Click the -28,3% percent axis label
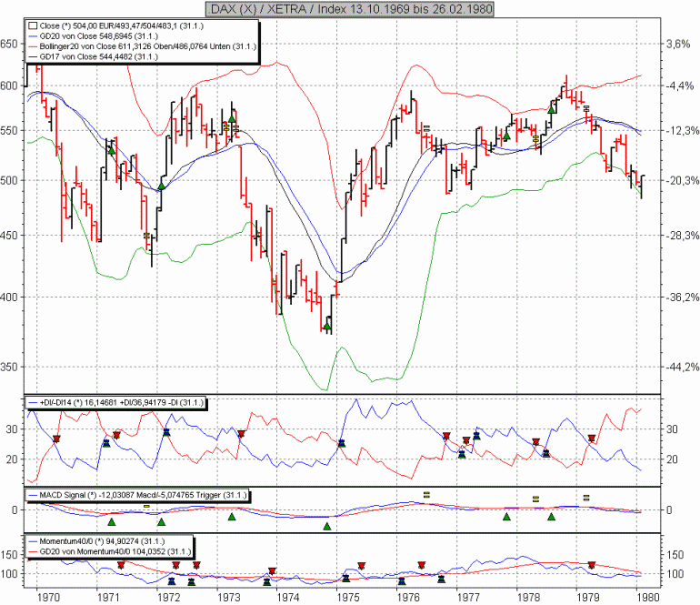The width and height of the screenshot is (700, 605). click(x=682, y=236)
